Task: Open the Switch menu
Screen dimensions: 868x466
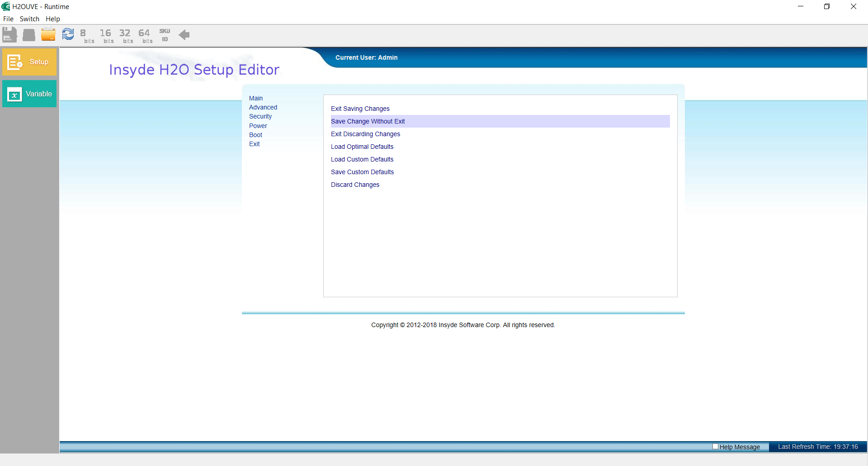Action: pos(29,19)
